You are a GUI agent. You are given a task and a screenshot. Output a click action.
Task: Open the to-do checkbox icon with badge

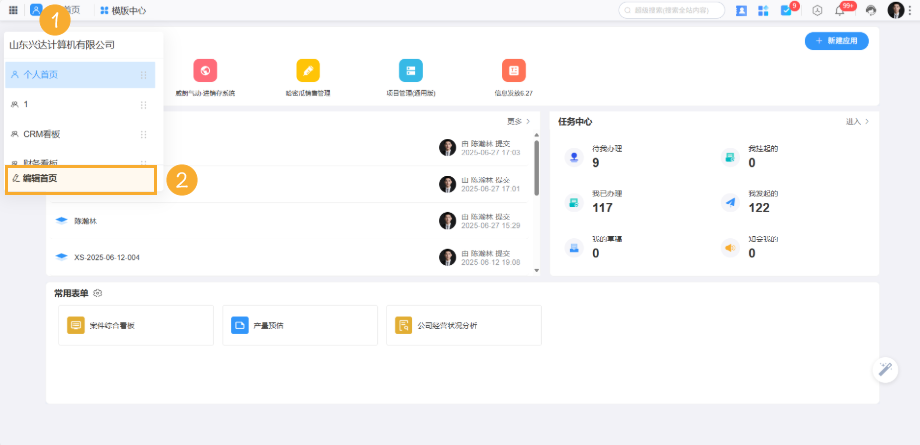(786, 10)
